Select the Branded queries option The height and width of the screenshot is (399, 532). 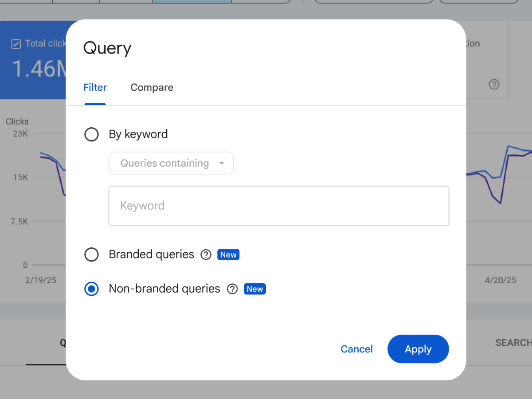[91, 254]
